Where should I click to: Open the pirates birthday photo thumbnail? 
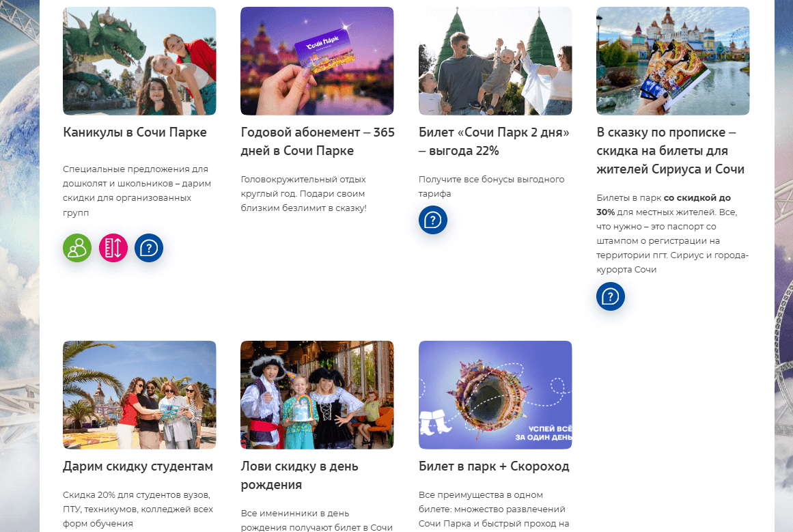point(317,395)
